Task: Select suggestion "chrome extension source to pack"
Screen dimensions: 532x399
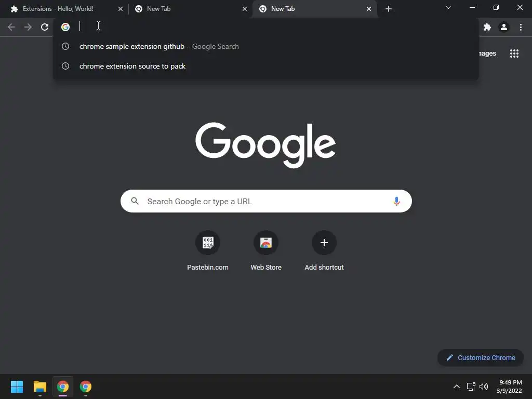Action: [266, 66]
